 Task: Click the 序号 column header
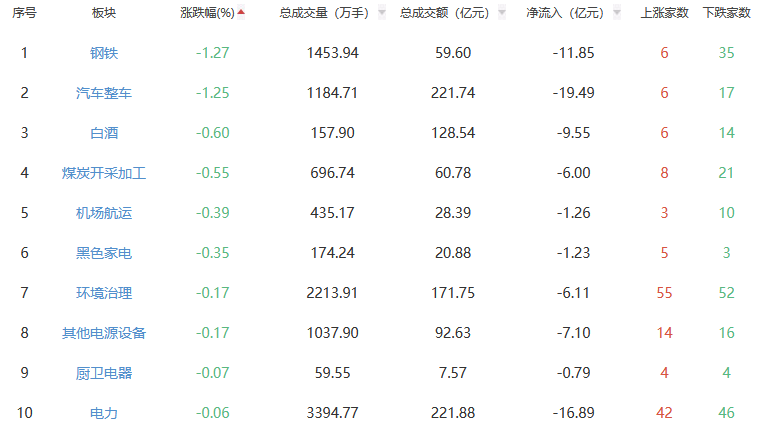25,13
